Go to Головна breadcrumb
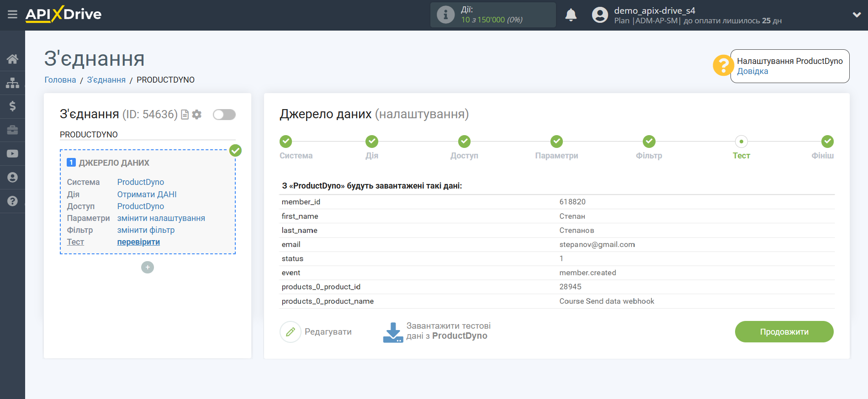The image size is (868, 399). [x=60, y=80]
